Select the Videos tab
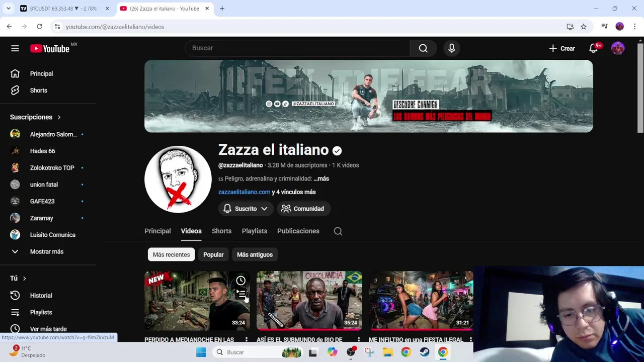 191,231
